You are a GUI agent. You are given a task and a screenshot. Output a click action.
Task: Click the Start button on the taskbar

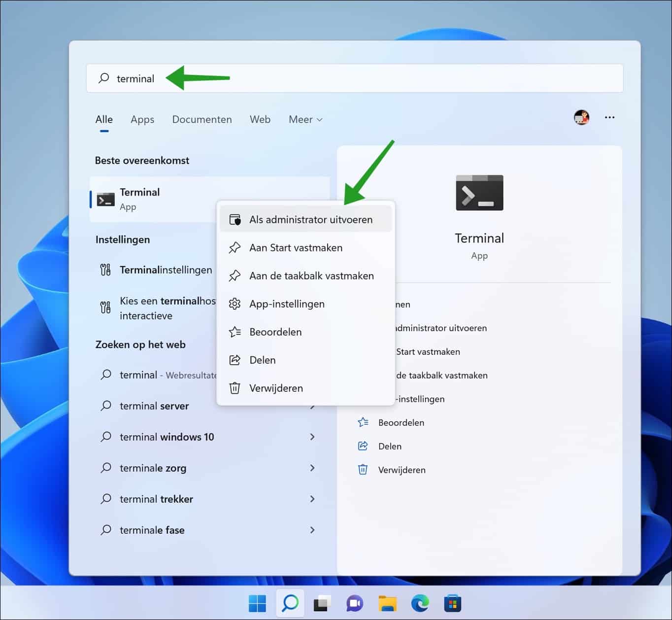point(257,603)
